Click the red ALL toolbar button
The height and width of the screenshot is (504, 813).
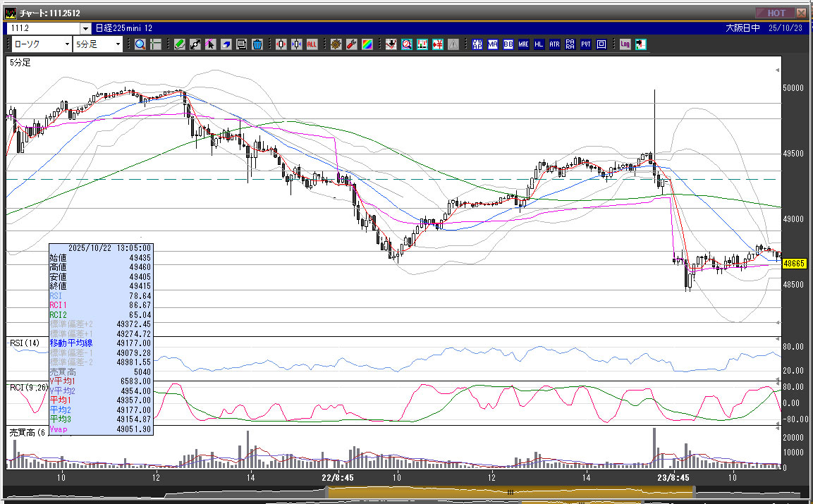click(312, 44)
